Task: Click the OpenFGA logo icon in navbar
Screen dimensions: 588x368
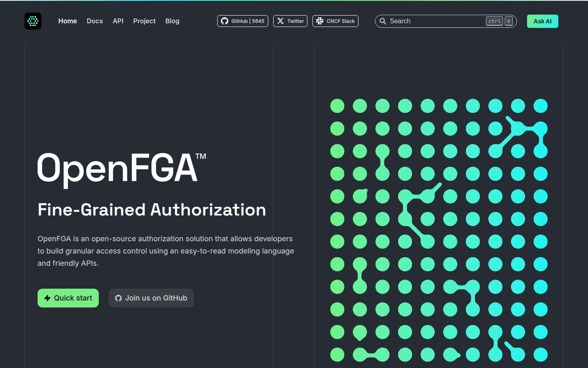Action: pos(33,21)
